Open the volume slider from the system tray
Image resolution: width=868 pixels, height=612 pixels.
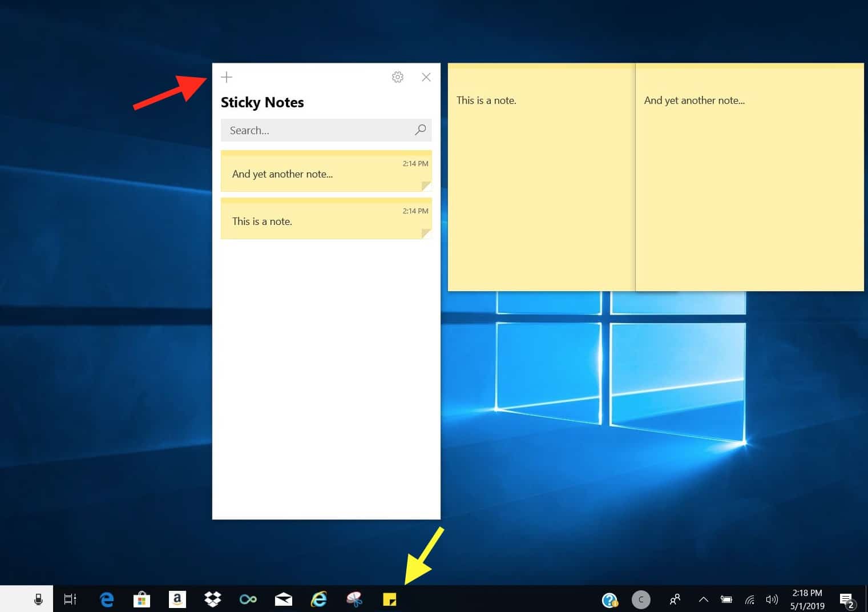[x=772, y=599]
